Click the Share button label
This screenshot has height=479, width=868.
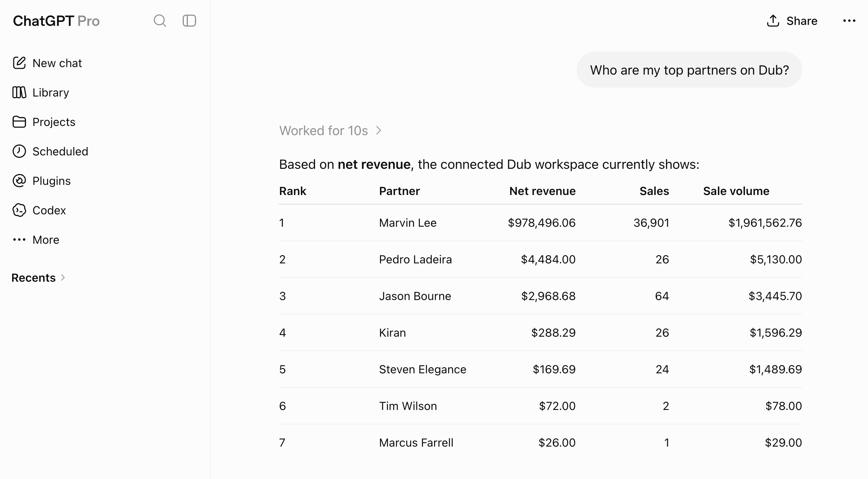[802, 21]
